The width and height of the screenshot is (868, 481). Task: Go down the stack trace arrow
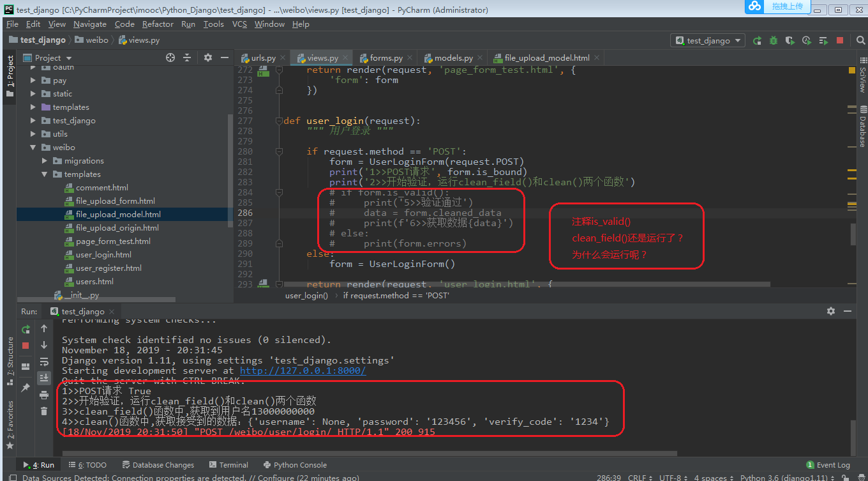click(44, 345)
